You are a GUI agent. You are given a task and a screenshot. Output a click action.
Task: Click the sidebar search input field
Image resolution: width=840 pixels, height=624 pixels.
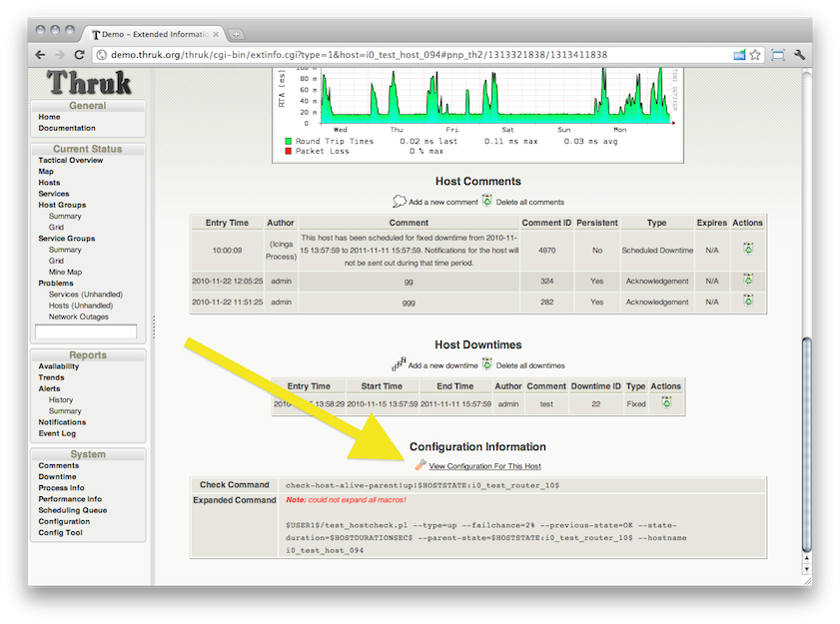(86, 331)
